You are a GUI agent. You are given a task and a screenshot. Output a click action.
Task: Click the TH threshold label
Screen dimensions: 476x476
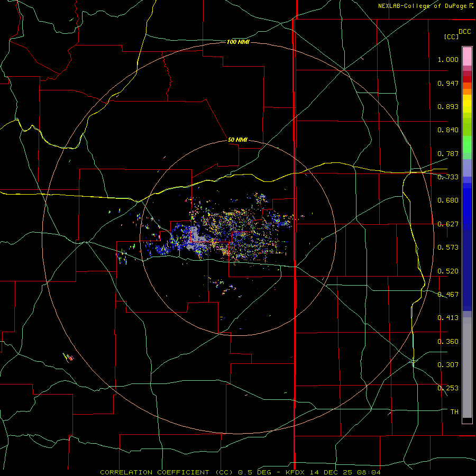454,411
